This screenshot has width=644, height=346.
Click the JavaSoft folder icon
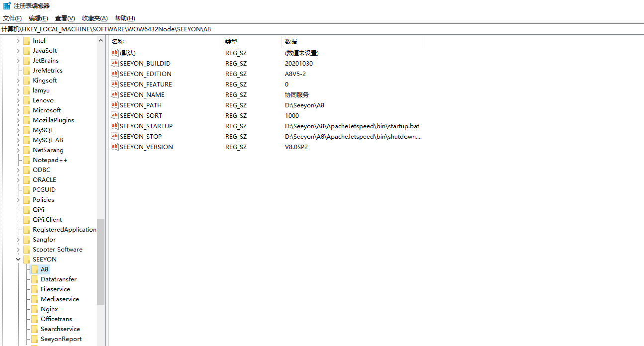point(27,51)
